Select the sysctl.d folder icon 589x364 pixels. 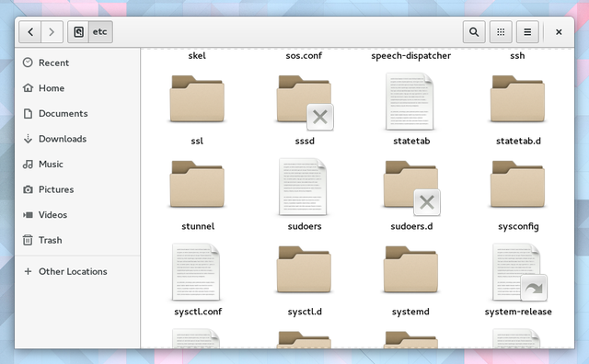click(x=304, y=269)
